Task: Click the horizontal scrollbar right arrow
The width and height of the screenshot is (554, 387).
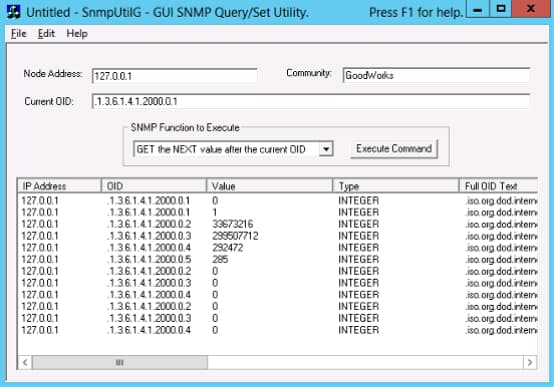Action: (x=530, y=362)
